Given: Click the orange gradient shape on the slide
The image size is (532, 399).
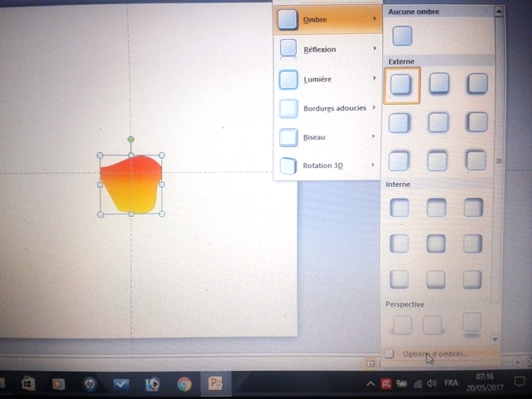Looking at the screenshot, I should click(130, 185).
